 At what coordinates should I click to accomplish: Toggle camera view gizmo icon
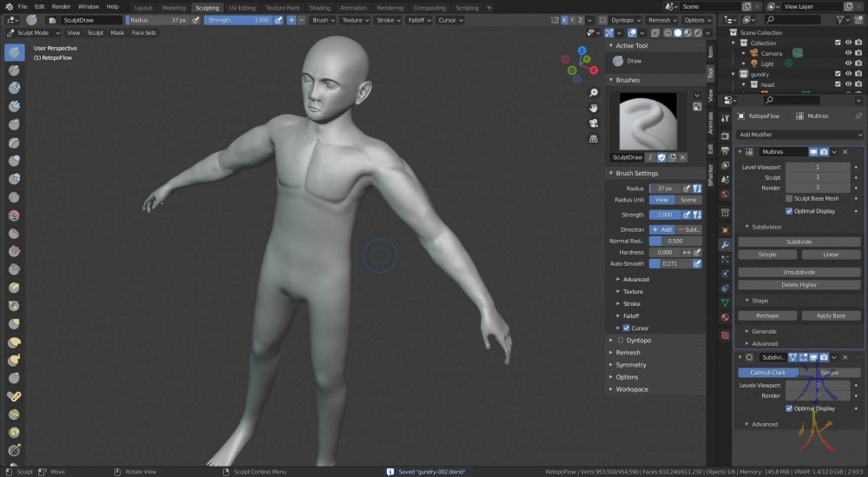click(x=594, y=123)
